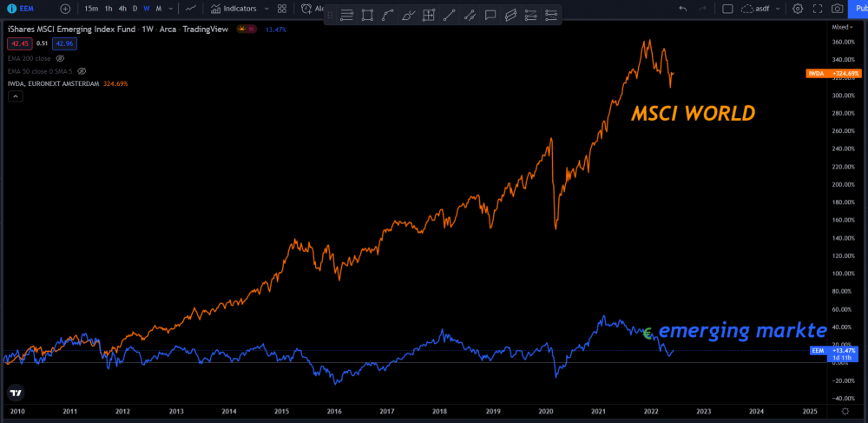Viewport: 868px width, 423px height.
Task: Open chart settings gear icon
Action: click(798, 9)
